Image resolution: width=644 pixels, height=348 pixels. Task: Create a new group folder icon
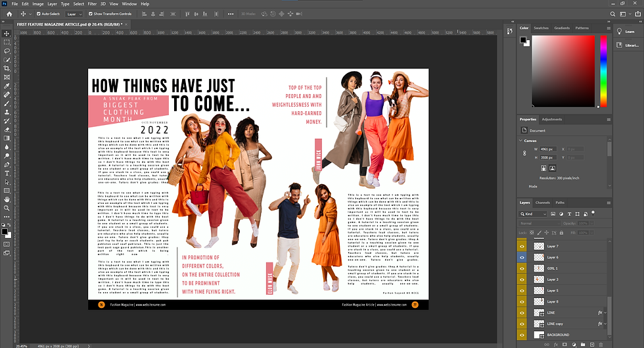pyautogui.click(x=583, y=345)
